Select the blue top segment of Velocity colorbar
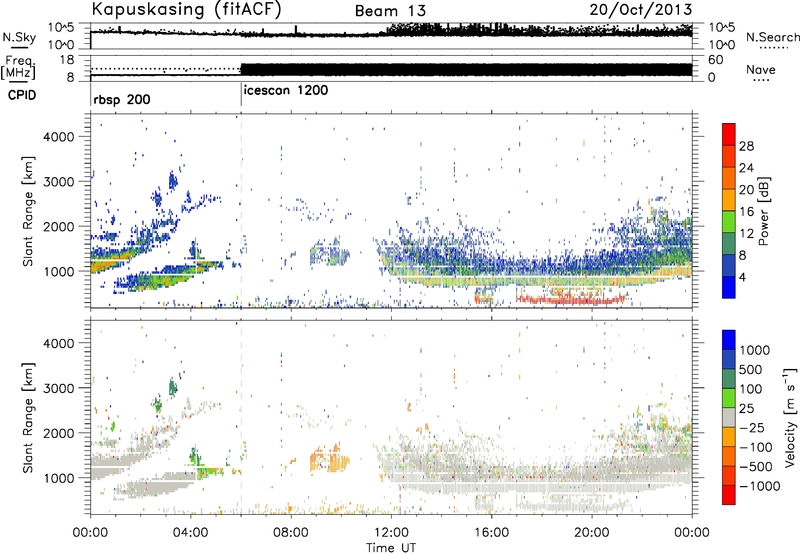800x554 pixels. pos(729,340)
